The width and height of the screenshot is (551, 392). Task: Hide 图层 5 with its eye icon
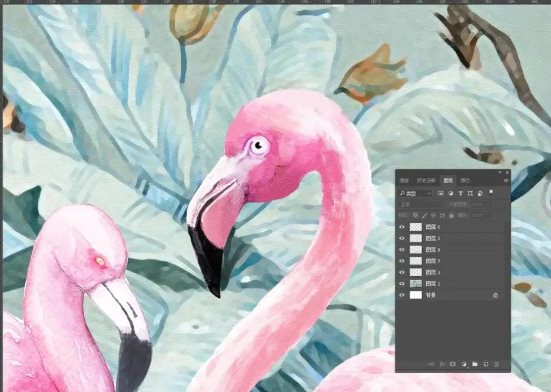tap(402, 238)
